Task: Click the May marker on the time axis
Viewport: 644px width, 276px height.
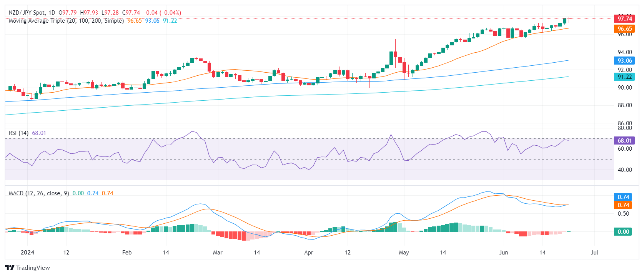Action: (x=404, y=253)
